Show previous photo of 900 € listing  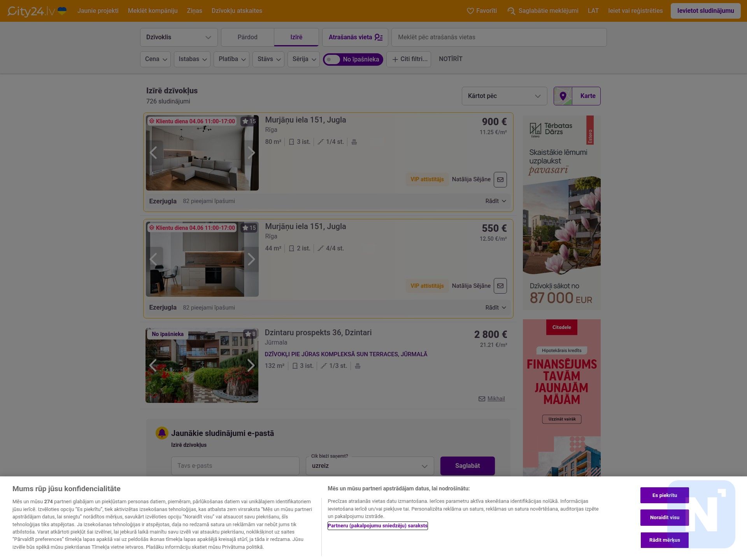coord(153,153)
